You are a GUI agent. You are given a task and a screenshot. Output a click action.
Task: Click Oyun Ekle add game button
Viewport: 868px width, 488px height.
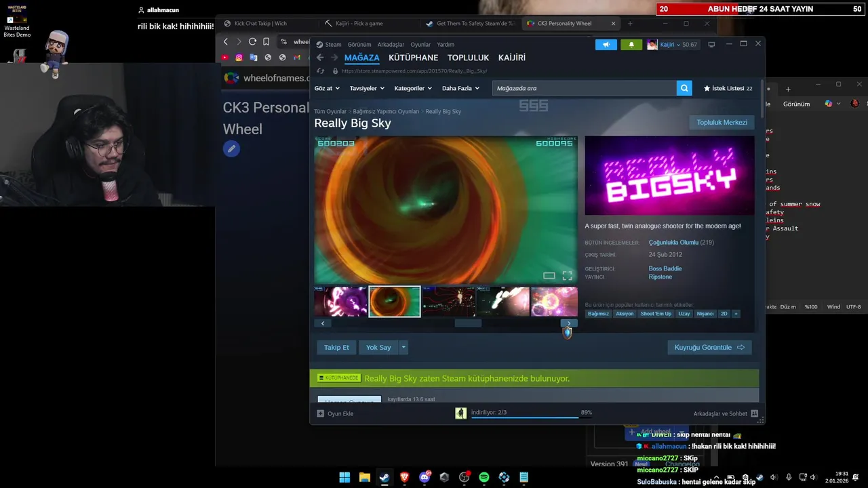pos(335,413)
